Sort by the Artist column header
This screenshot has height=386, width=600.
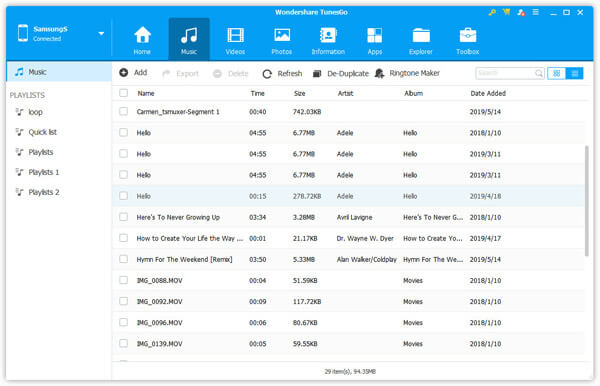point(346,93)
